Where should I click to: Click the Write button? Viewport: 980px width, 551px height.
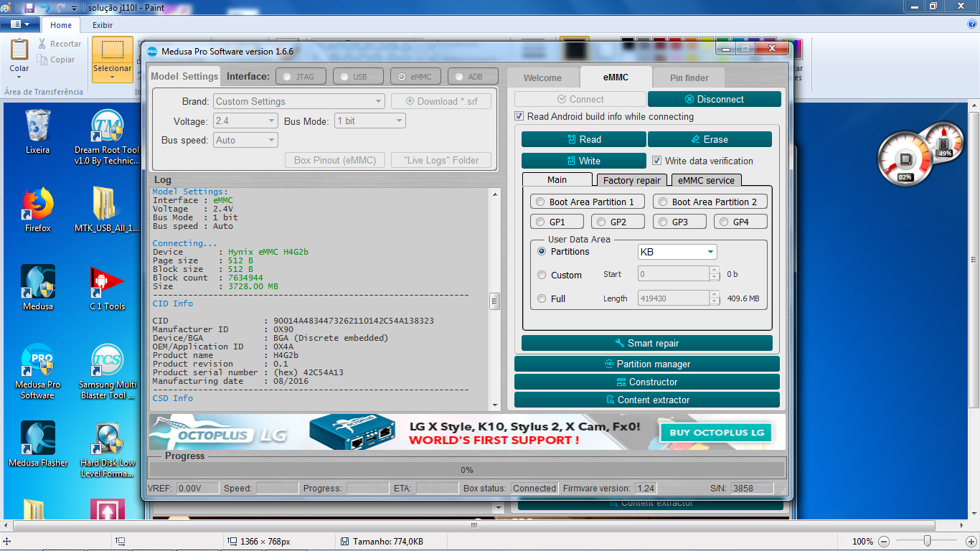click(584, 161)
